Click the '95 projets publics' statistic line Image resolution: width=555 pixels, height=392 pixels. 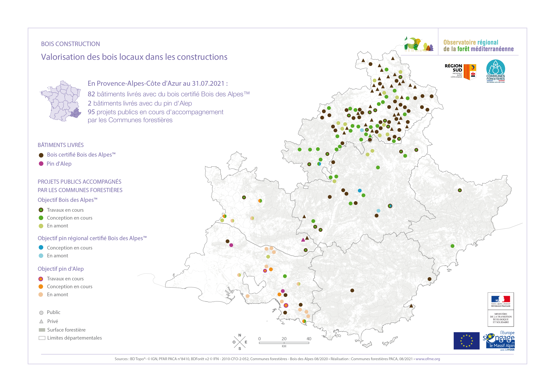[x=155, y=116]
